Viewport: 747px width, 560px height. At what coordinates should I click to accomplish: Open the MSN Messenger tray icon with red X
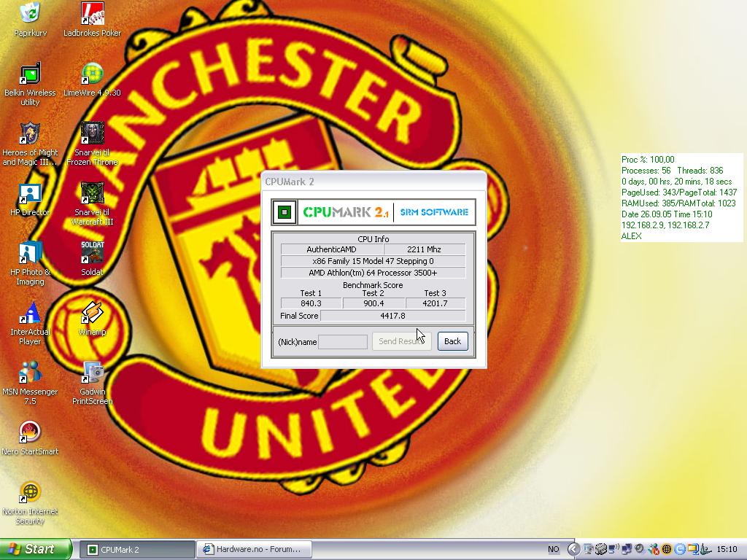pos(654,549)
